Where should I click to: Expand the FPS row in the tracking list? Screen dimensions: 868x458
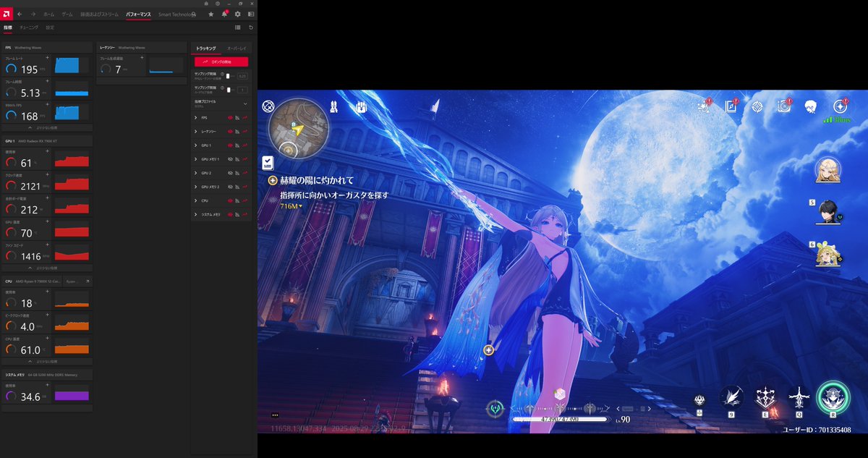(x=195, y=117)
